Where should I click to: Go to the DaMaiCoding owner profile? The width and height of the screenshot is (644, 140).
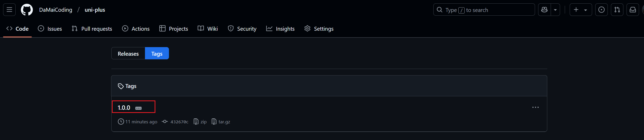tap(56, 10)
